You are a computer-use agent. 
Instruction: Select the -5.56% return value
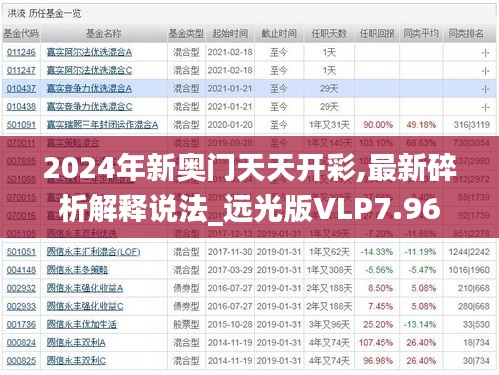coord(379,270)
